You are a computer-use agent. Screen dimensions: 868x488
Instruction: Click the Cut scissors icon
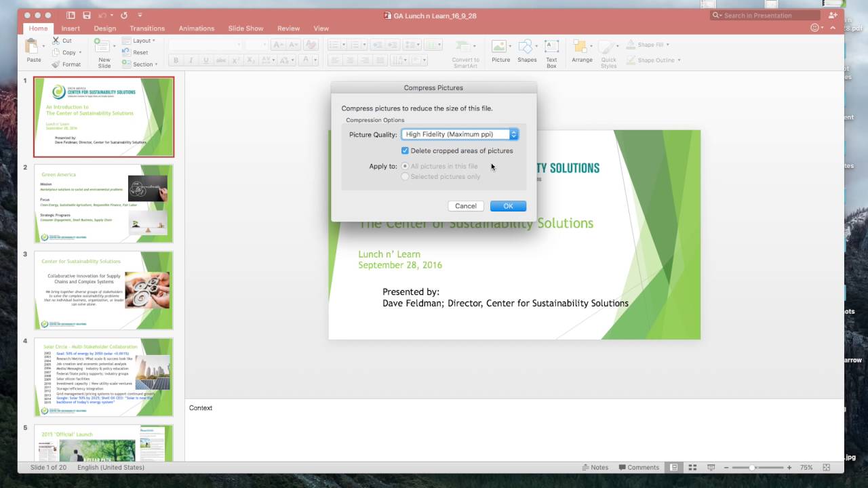[x=56, y=41]
